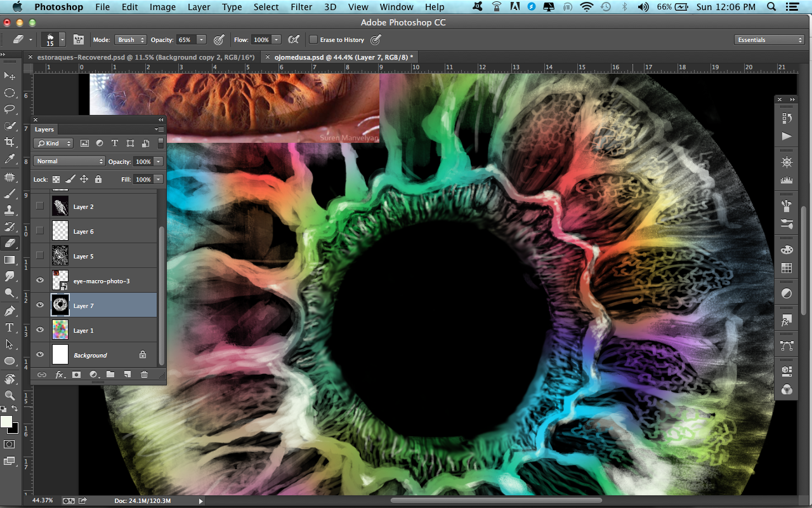The image size is (812, 508).
Task: Open the Actions panel play icon
Action: [787, 136]
